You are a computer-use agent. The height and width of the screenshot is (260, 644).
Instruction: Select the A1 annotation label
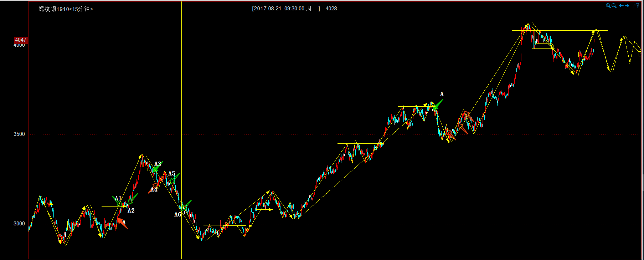point(118,199)
